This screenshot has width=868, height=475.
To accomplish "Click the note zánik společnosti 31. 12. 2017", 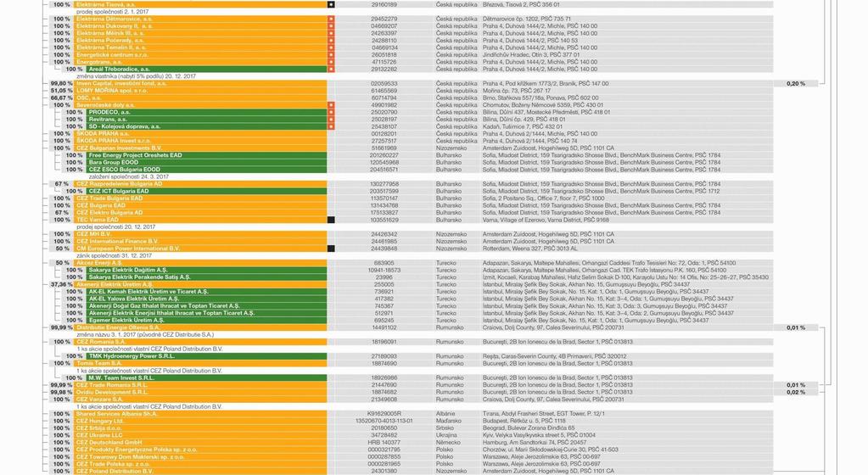I will 114,256.
